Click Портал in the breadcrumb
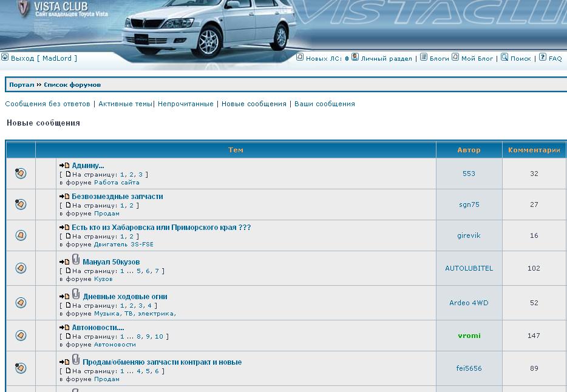The width and height of the screenshot is (567, 392). 21,85
